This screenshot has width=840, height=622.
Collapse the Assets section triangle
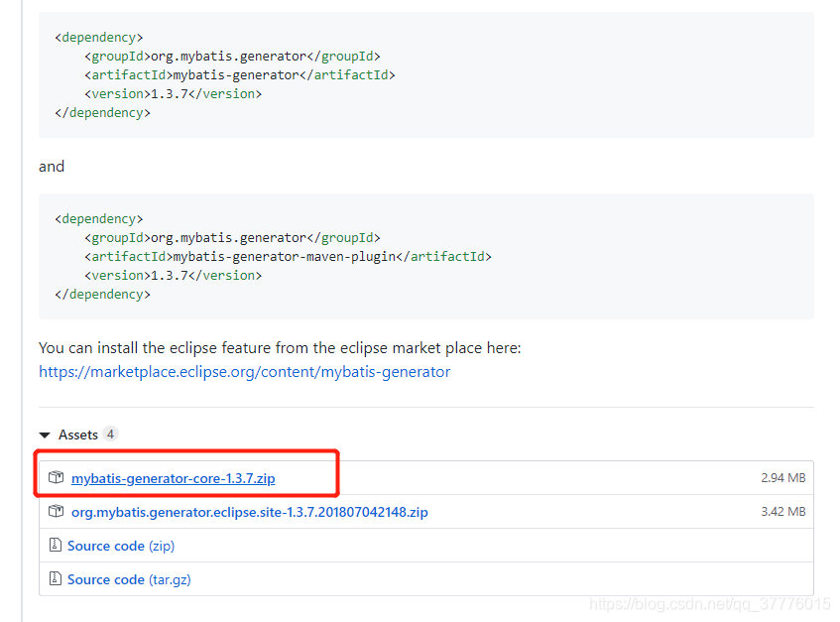45,435
